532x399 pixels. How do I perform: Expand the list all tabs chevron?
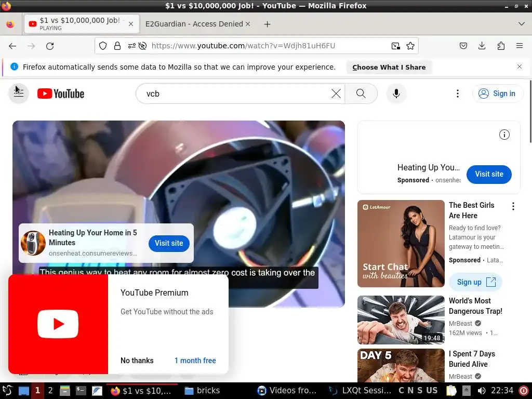pyautogui.click(x=522, y=24)
